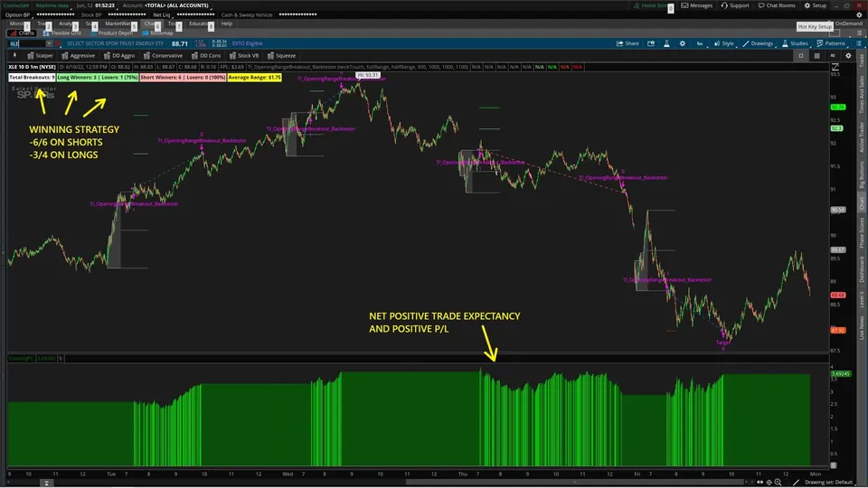The height and width of the screenshot is (488, 868).
Task: Select the Product Depth subtab
Action: coord(110,33)
